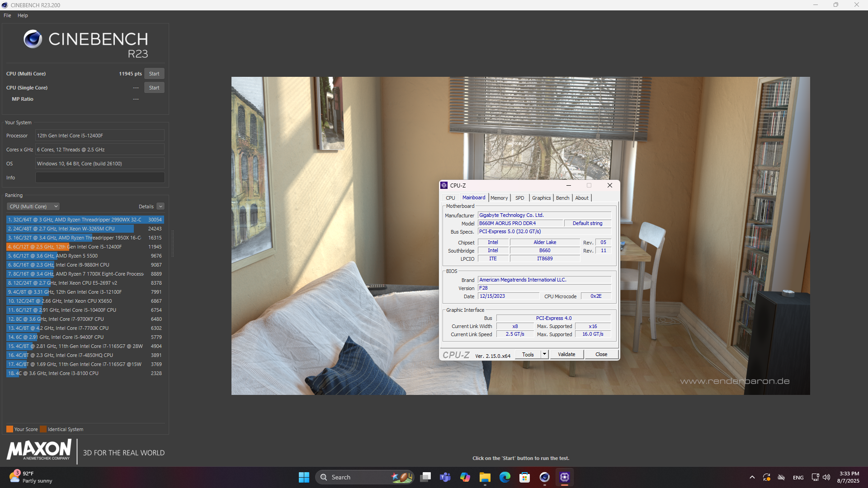This screenshot has height=488, width=868.
Task: Open the File menu
Action: (x=7, y=15)
